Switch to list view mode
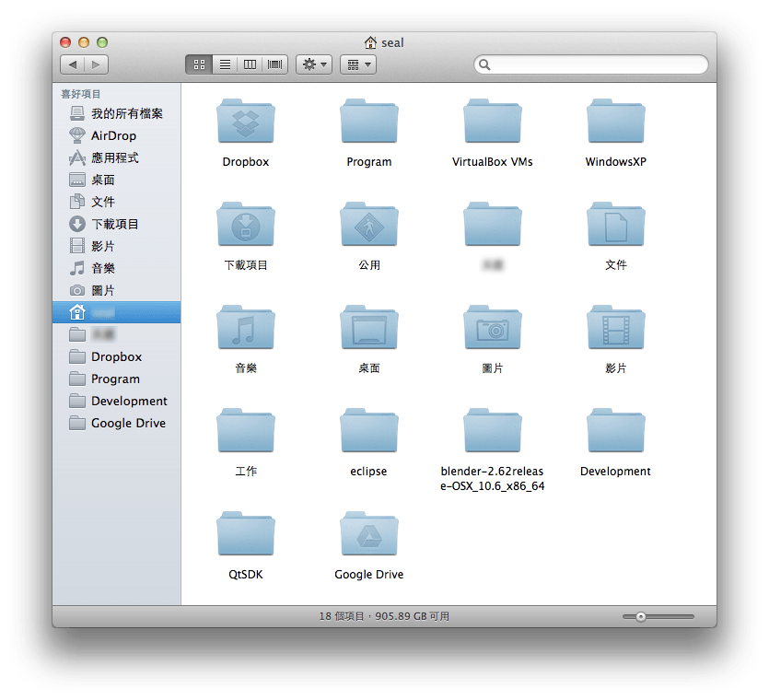 (x=224, y=64)
